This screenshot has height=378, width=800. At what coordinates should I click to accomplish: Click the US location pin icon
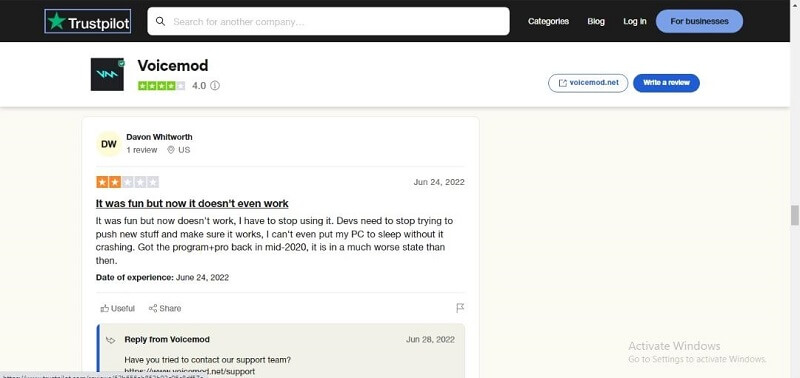(x=171, y=150)
